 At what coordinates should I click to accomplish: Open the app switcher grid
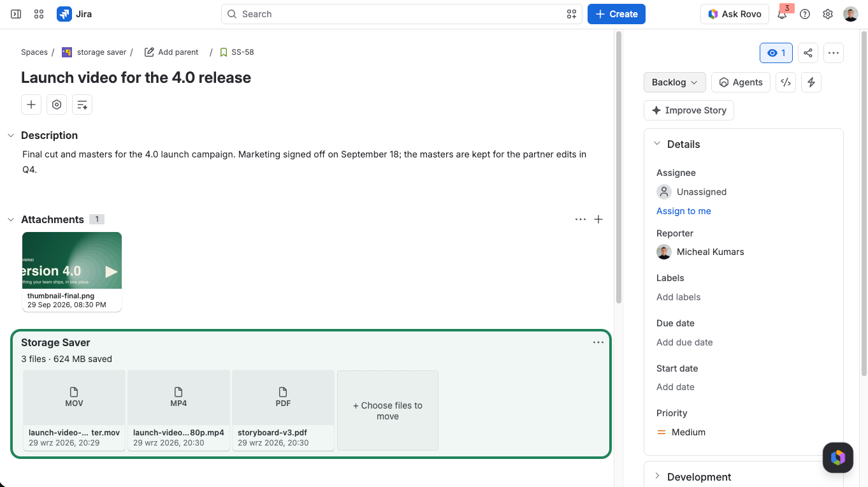pos(39,14)
